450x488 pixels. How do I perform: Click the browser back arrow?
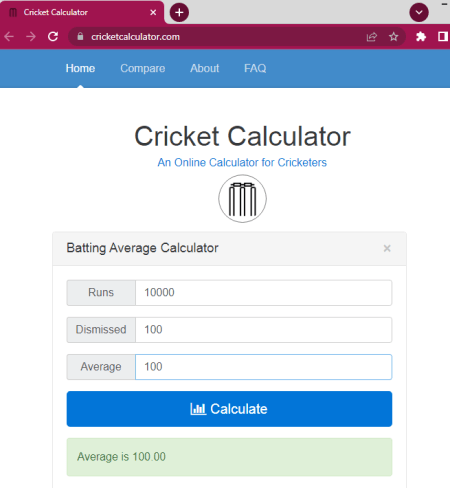pyautogui.click(x=9, y=36)
